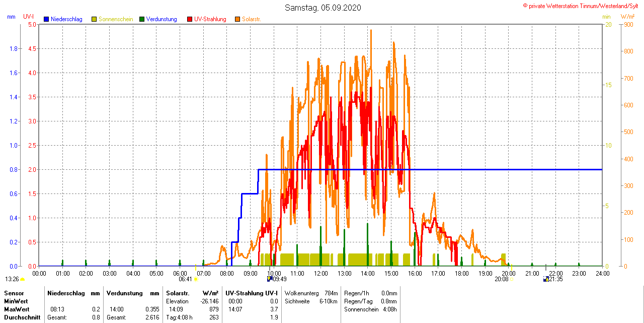Image resolution: width=644 pixels, height=323 pixels.
Task: Select the Verdunstung legend label
Action: point(162,19)
